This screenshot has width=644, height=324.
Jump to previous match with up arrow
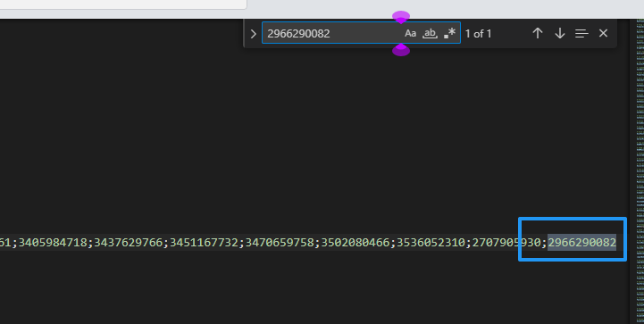(538, 34)
